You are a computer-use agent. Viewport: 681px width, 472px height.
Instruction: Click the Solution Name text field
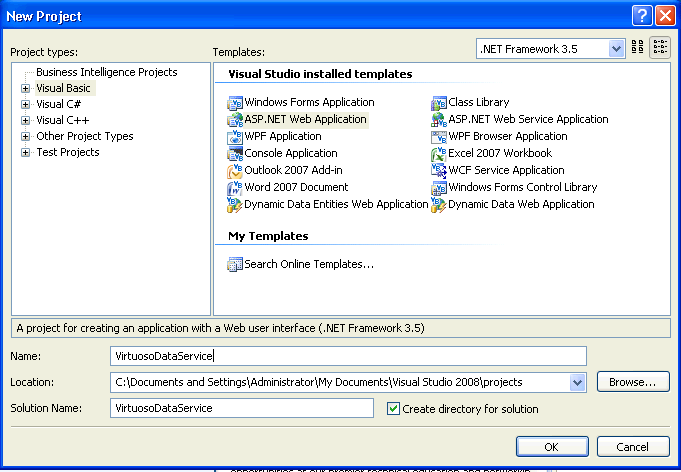click(x=241, y=408)
